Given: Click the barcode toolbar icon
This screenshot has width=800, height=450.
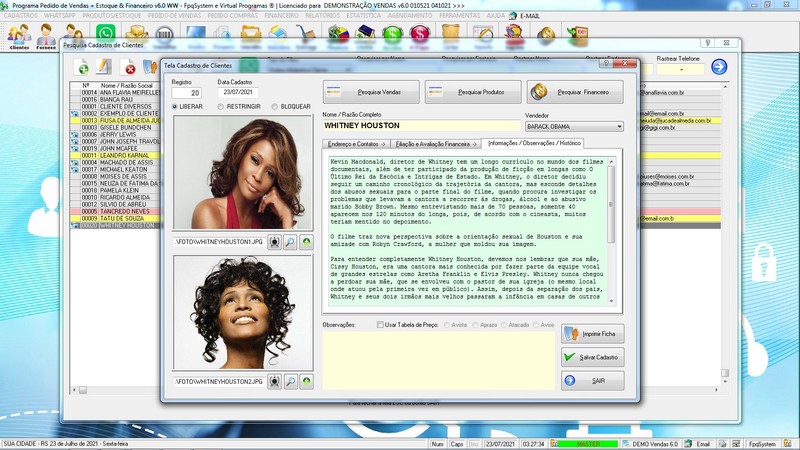Looking at the screenshot, I should tap(164, 35).
